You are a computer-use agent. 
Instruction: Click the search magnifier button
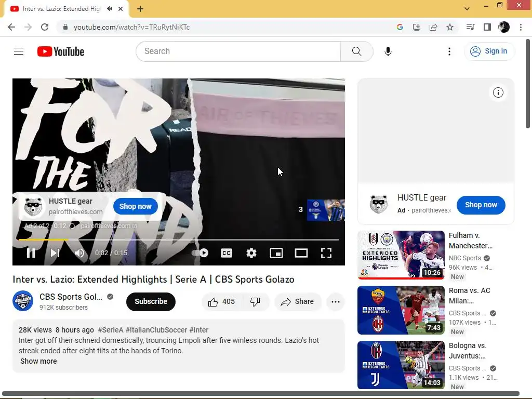coord(356,51)
